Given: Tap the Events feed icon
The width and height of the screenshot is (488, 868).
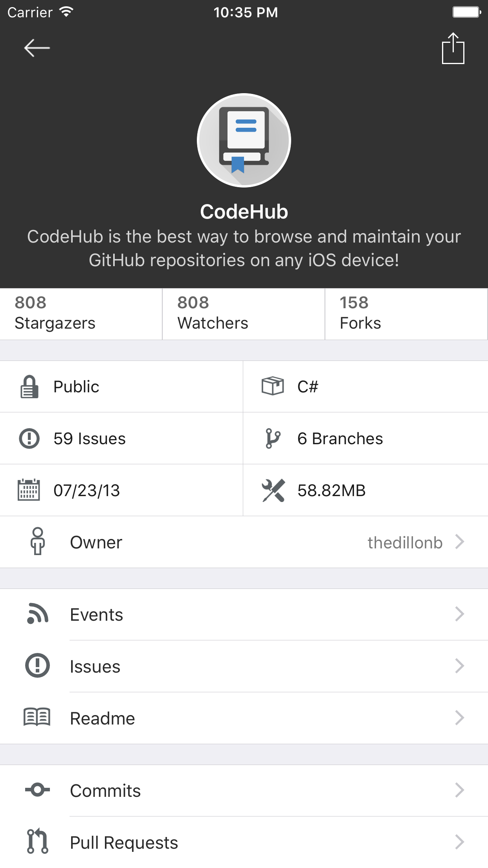Looking at the screenshot, I should [38, 614].
